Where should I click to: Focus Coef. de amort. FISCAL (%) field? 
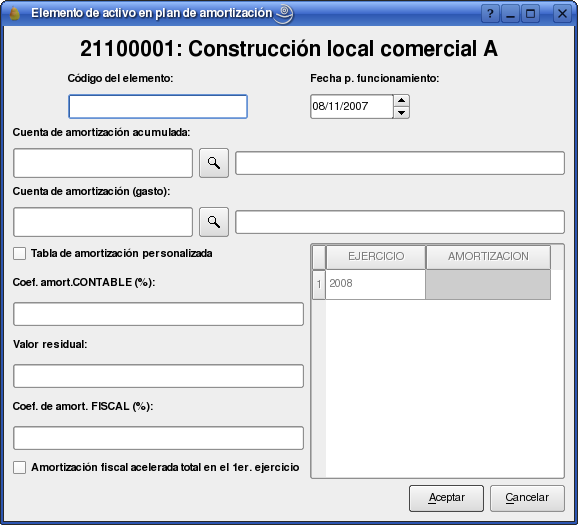[159, 438]
